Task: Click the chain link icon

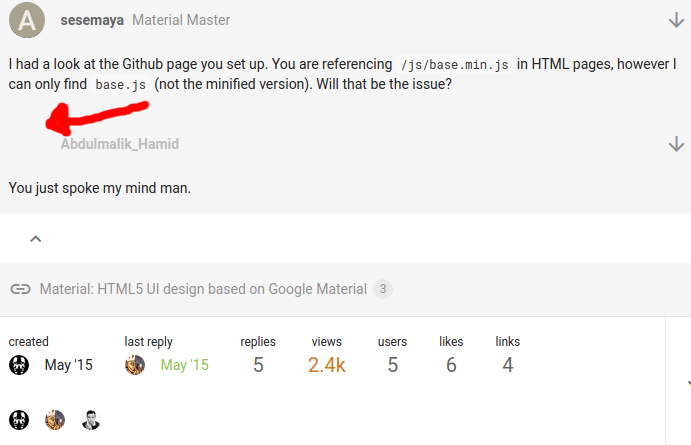Action: click(20, 289)
